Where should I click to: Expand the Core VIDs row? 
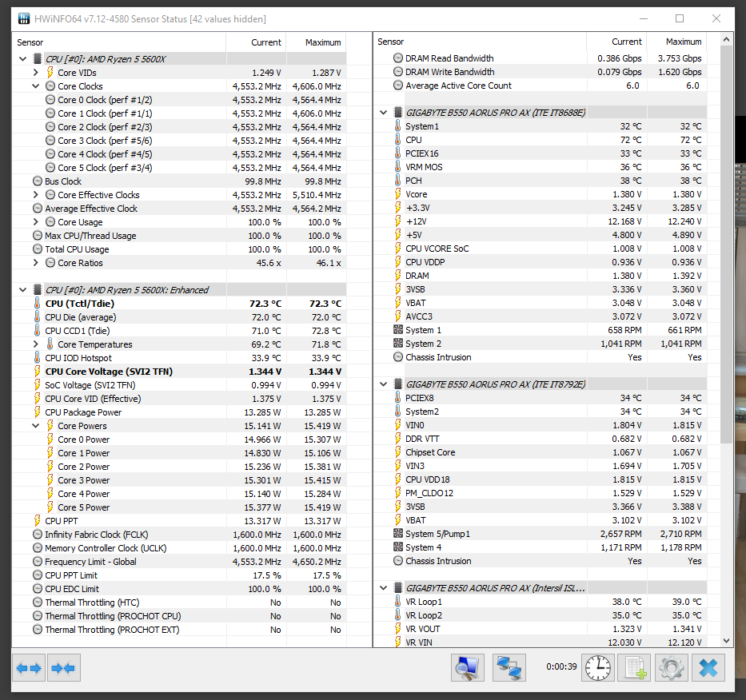pyautogui.click(x=36, y=72)
